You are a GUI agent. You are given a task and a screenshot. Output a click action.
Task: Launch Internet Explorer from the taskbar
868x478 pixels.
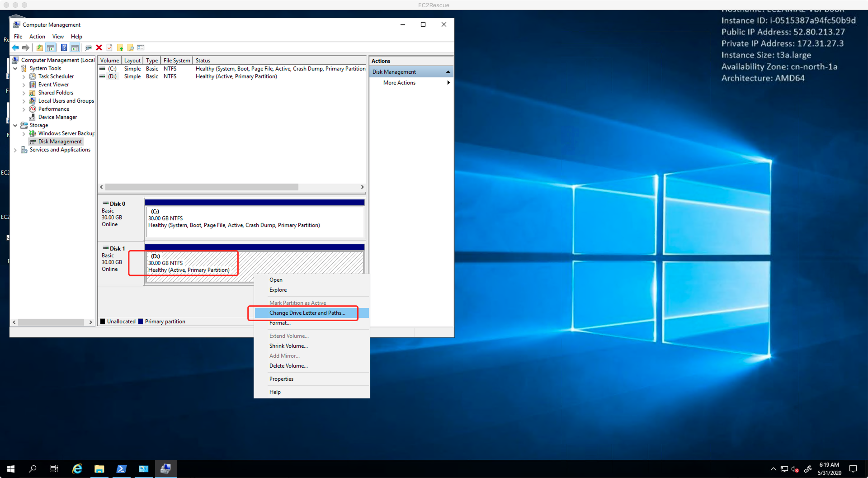click(x=77, y=469)
